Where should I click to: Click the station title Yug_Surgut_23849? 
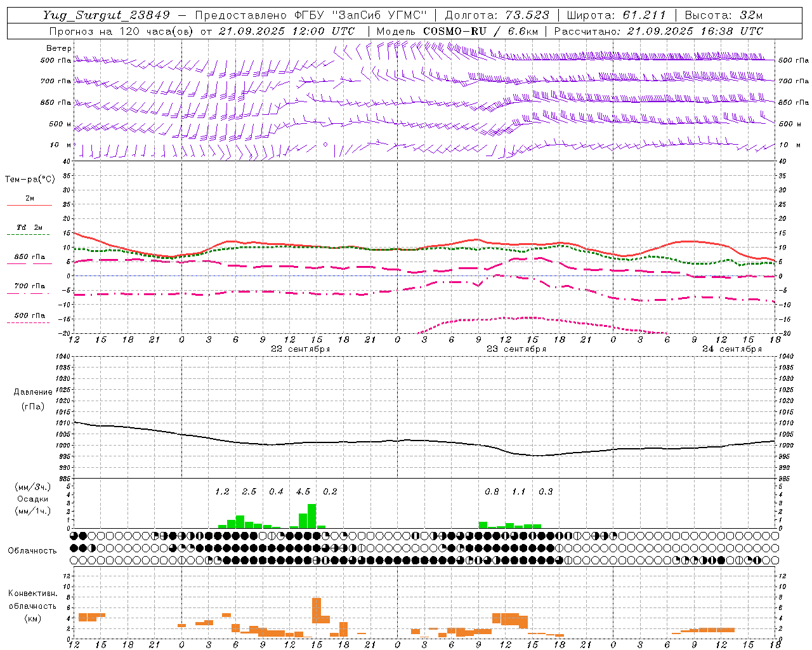pos(106,15)
